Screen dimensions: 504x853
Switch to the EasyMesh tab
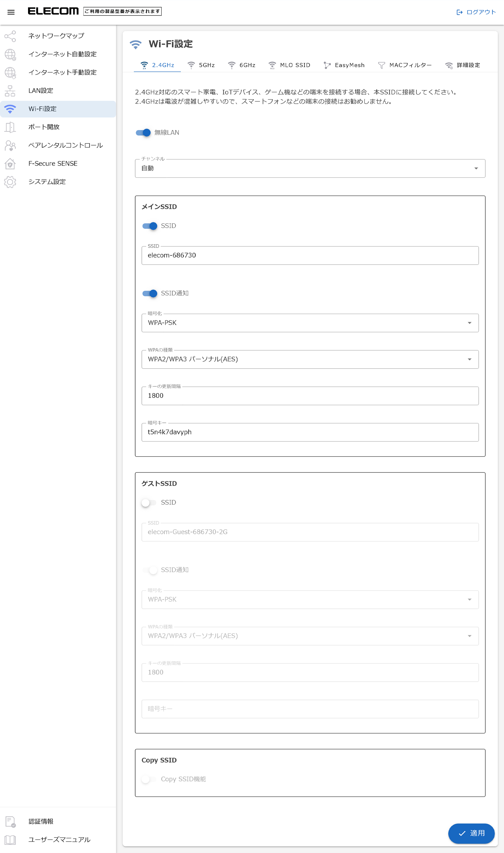click(x=344, y=65)
